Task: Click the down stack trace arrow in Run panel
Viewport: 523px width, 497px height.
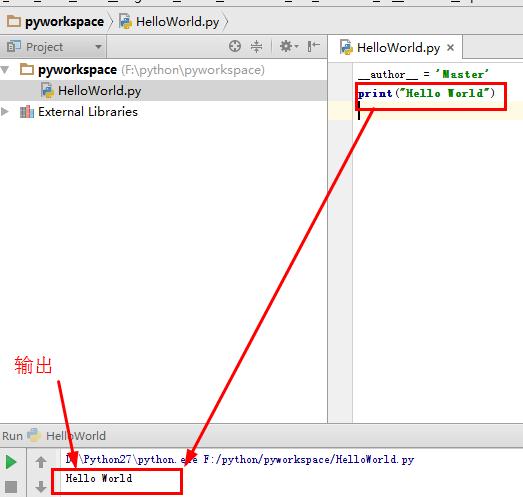Action: [x=41, y=487]
